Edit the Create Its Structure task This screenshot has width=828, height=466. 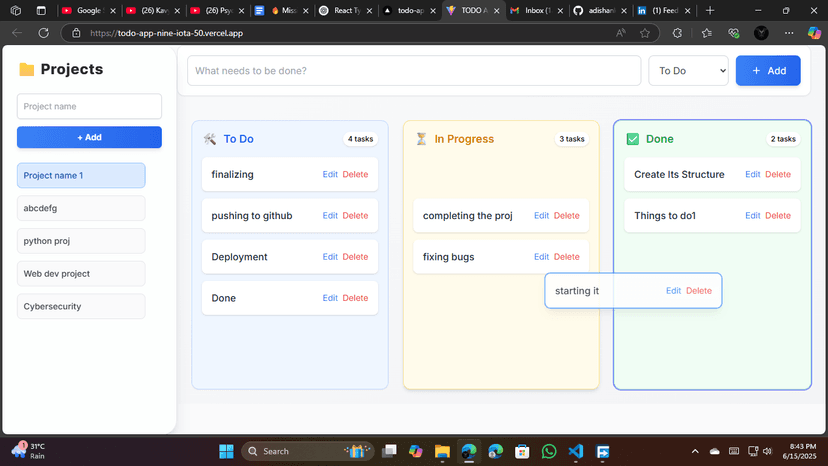[x=752, y=174]
